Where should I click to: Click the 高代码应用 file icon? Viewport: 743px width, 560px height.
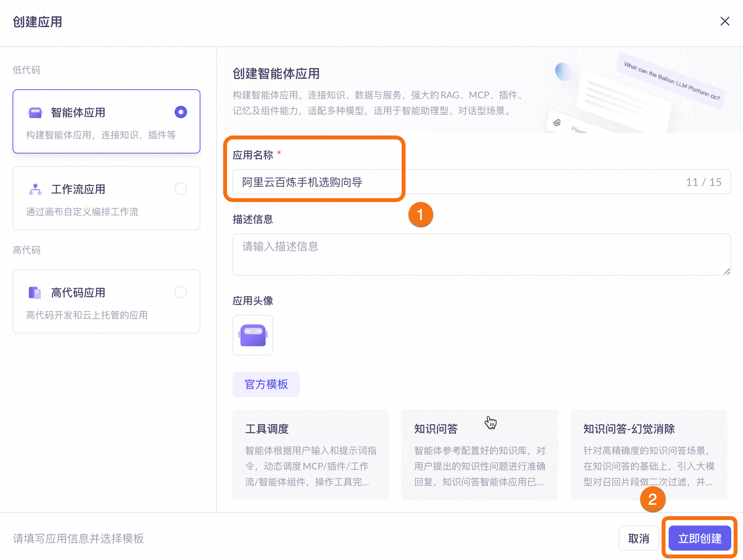tap(35, 293)
